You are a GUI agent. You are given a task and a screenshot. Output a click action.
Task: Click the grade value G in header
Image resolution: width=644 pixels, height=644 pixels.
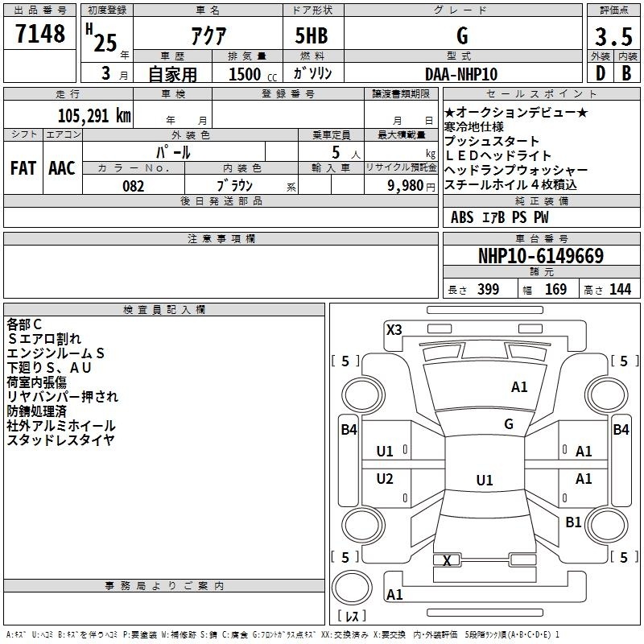(462, 35)
